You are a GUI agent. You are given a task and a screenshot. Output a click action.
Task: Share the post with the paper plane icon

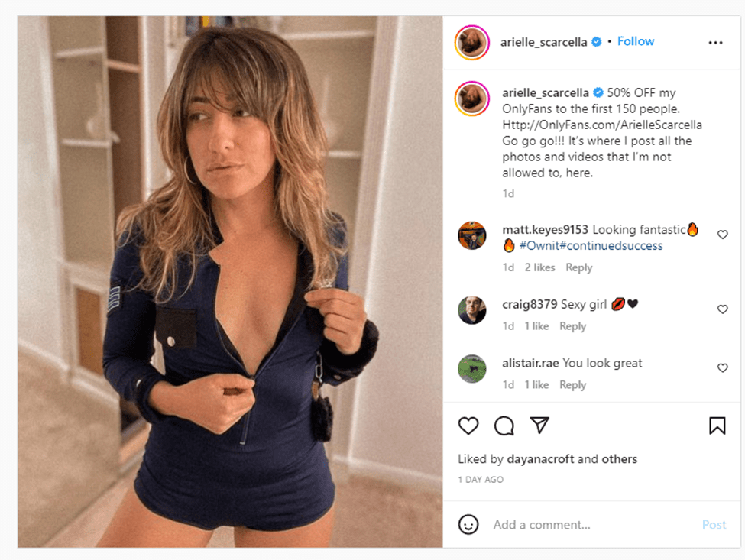[x=539, y=425]
